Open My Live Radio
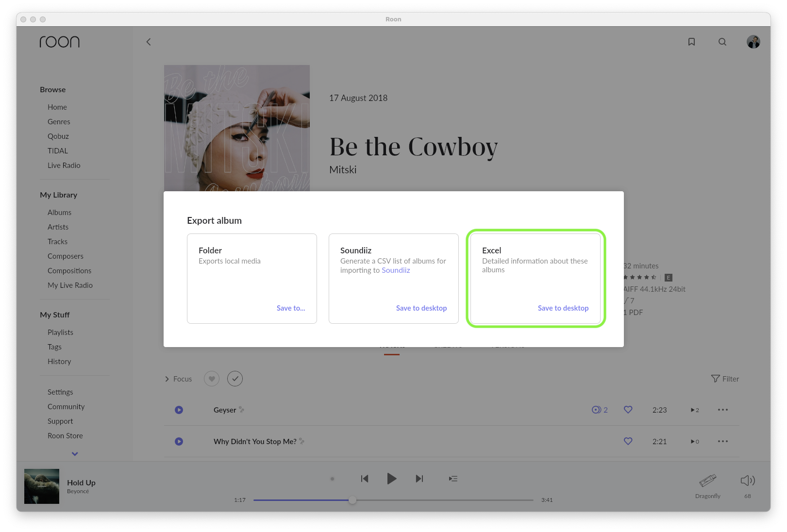The image size is (787, 532). coord(70,285)
